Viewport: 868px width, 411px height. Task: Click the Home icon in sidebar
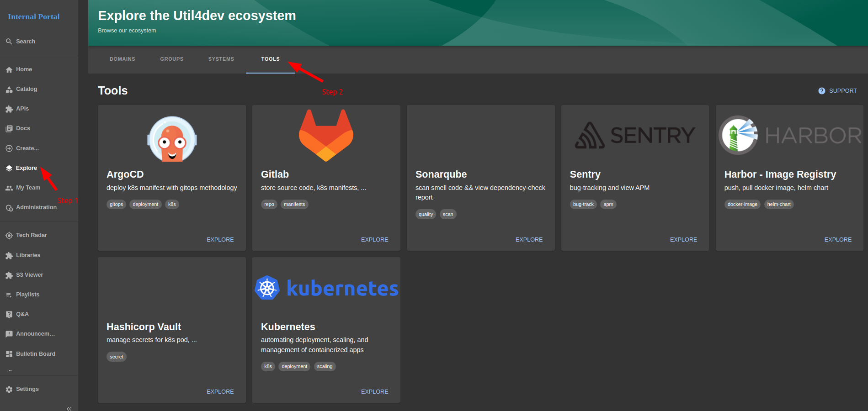[9, 70]
